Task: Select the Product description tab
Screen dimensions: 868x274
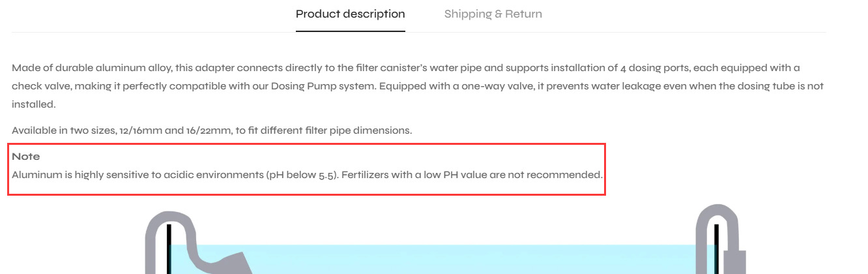Action: coord(350,14)
